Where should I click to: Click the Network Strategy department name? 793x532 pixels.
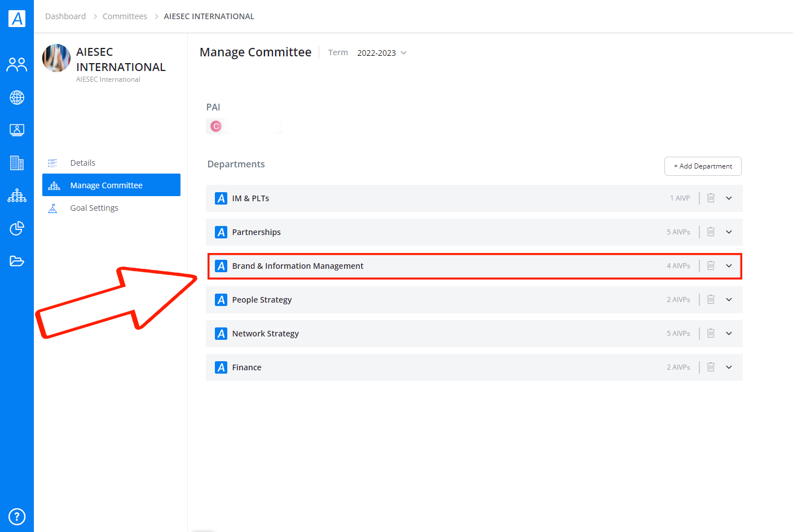click(x=265, y=334)
